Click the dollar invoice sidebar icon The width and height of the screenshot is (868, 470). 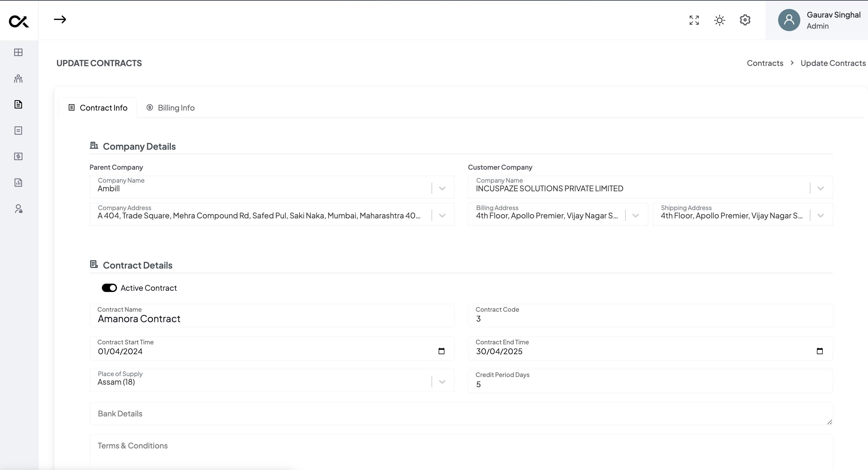click(18, 156)
